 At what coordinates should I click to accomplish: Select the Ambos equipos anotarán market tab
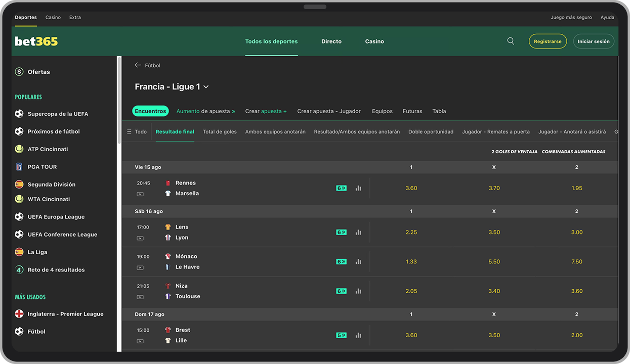(x=275, y=131)
